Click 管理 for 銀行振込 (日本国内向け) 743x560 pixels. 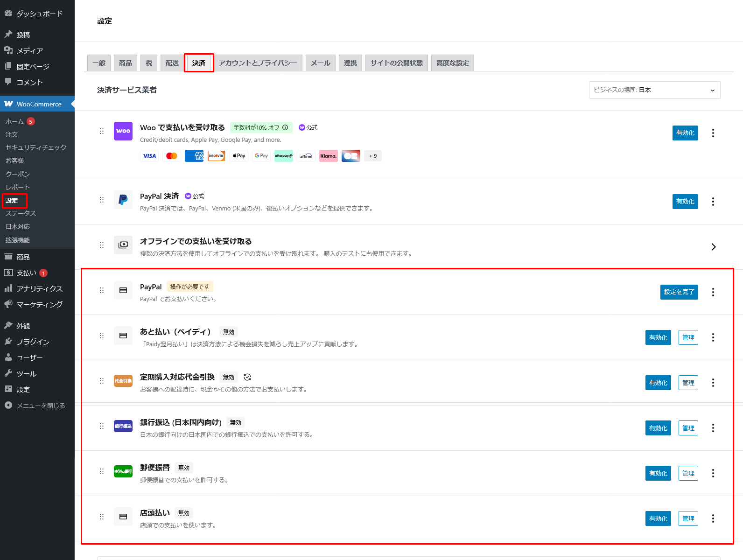(x=688, y=428)
